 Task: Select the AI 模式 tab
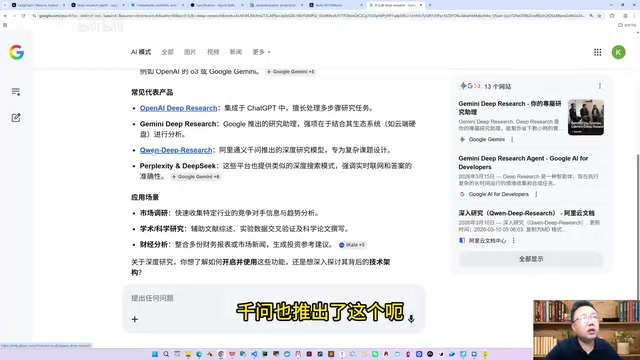[x=141, y=52]
